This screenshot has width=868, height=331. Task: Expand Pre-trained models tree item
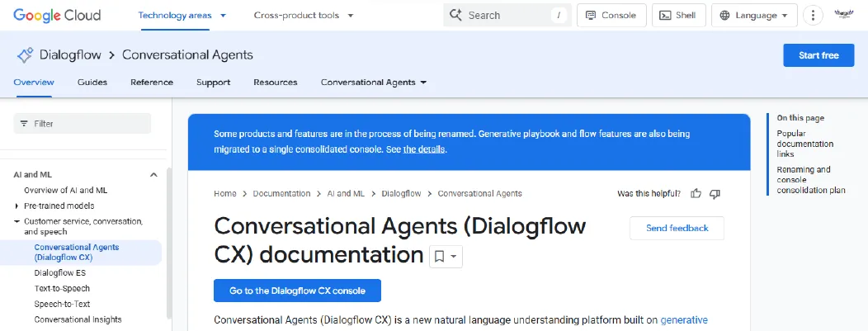click(17, 206)
